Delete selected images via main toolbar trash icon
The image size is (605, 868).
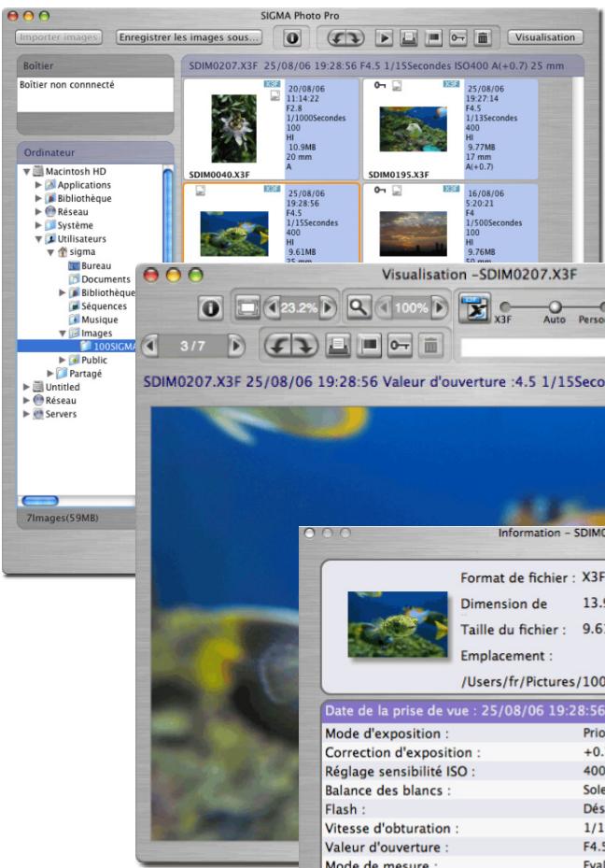point(483,37)
